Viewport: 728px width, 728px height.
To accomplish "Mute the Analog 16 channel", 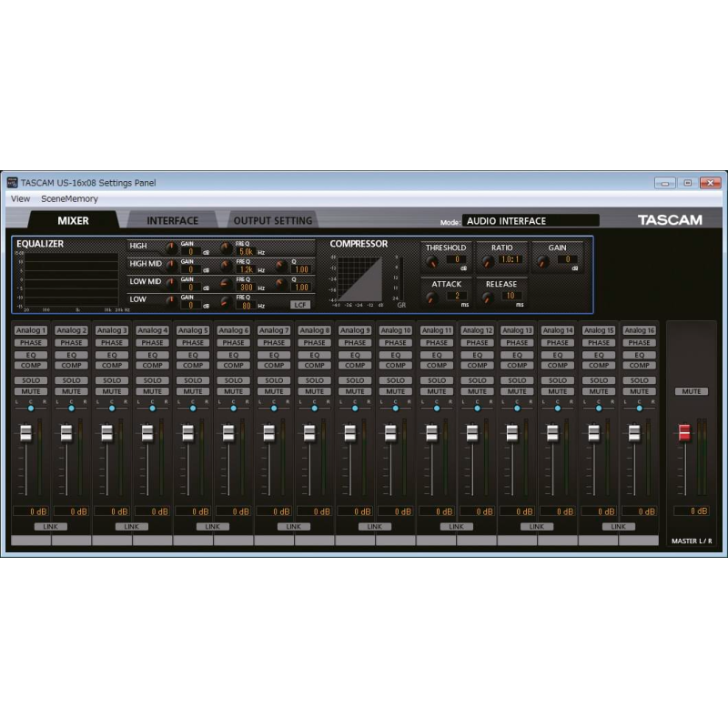I will point(640,391).
